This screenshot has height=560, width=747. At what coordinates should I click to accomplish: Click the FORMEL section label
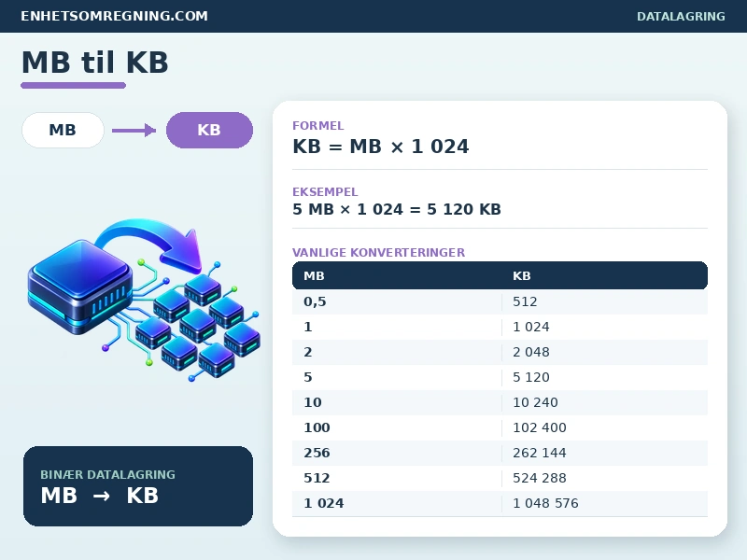pos(317,126)
